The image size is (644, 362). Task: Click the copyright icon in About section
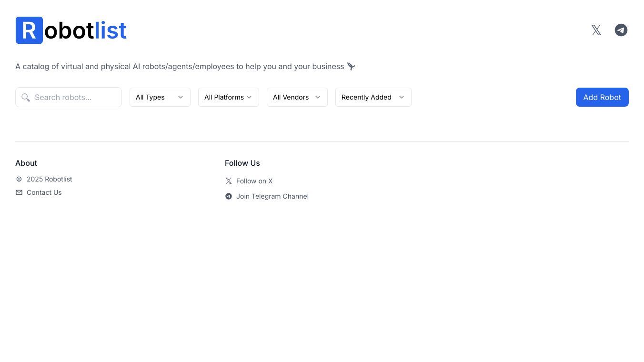click(x=19, y=179)
